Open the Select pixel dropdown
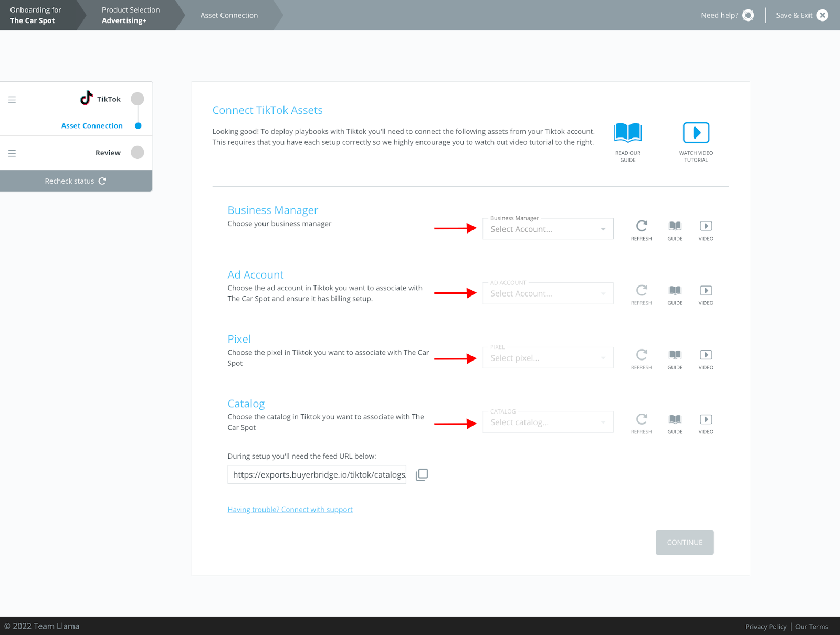Viewport: 840px width, 635px height. [x=548, y=358]
